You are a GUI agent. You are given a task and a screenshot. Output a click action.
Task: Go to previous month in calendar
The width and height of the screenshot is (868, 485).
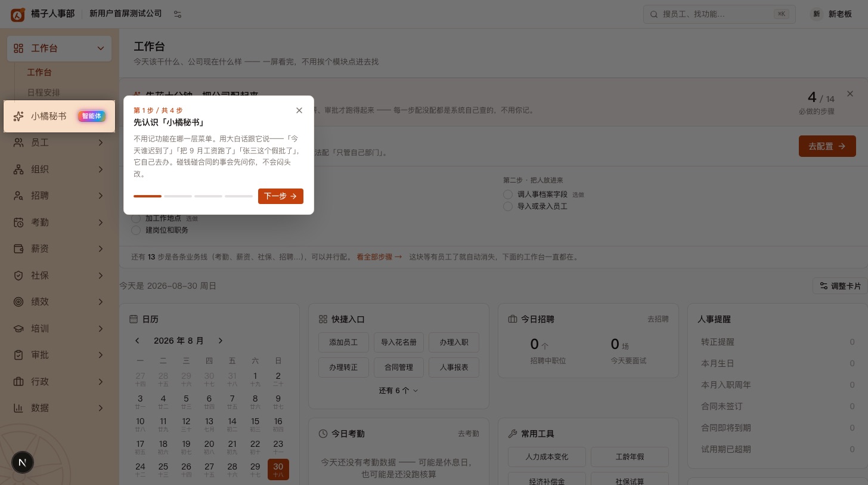[x=137, y=341]
